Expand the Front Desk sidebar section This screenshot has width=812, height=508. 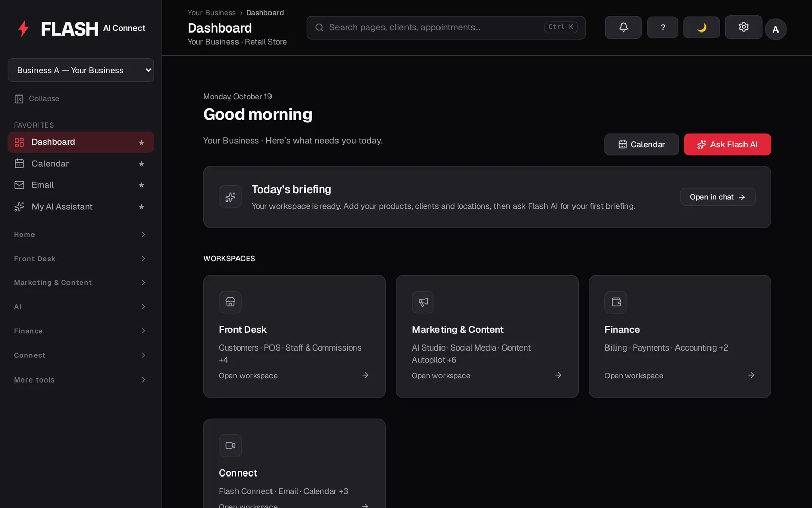coord(81,259)
